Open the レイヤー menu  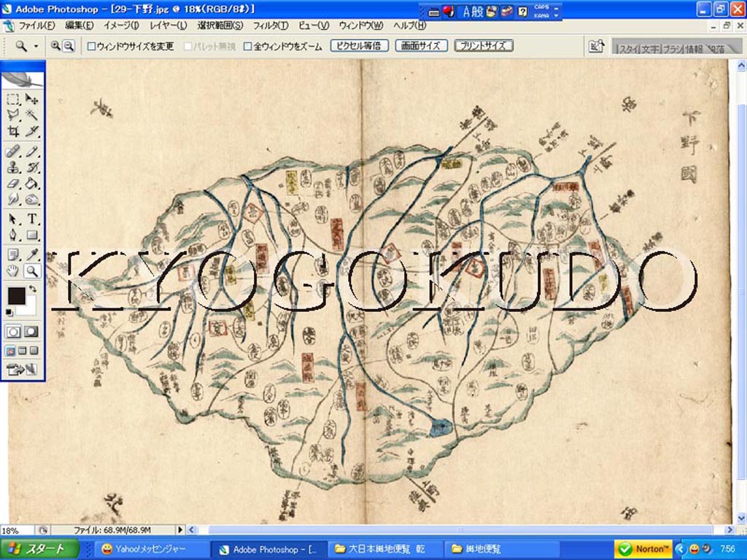pos(169,26)
